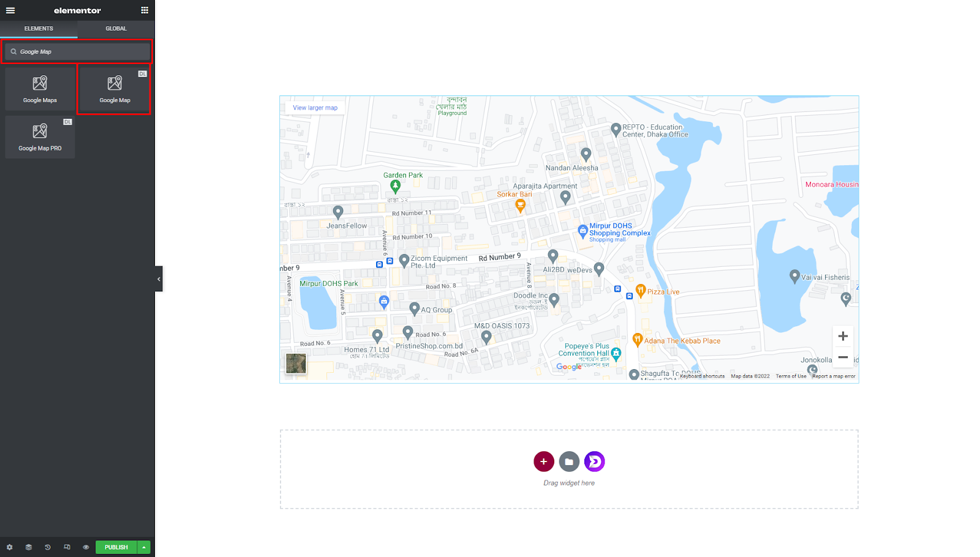Viewport: 980px width, 557px height.
Task: Open the map Terms of Use link
Action: click(x=791, y=376)
